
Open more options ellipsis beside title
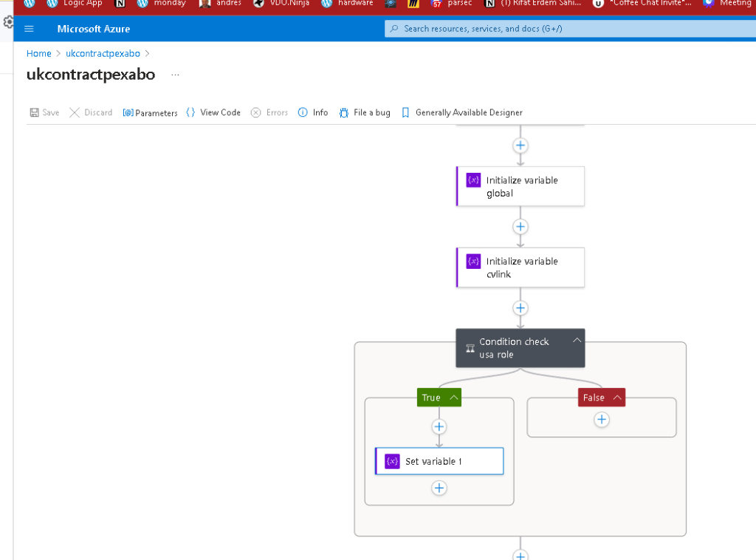pos(175,75)
